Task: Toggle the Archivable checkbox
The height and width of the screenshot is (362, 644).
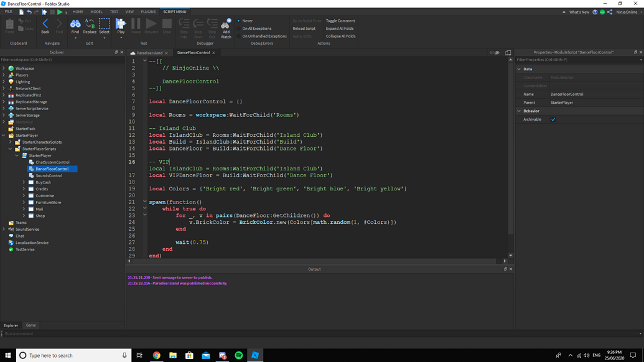Action: click(x=553, y=119)
